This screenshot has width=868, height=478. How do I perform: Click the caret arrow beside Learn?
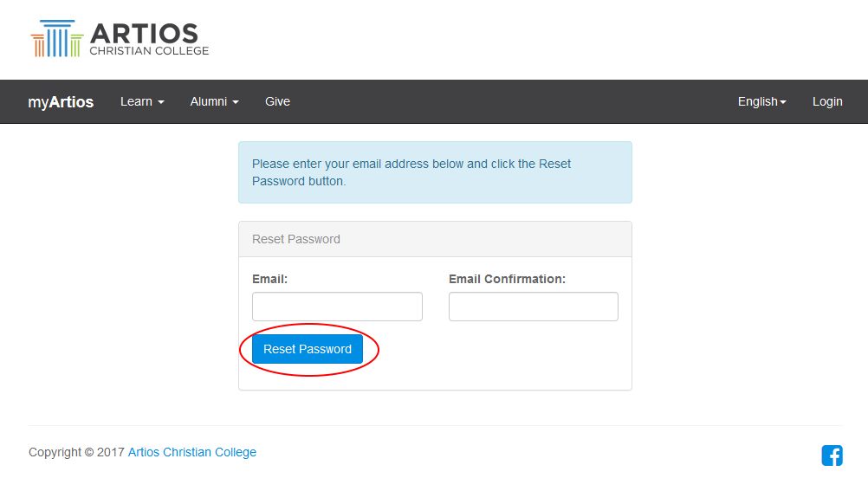[x=160, y=102]
